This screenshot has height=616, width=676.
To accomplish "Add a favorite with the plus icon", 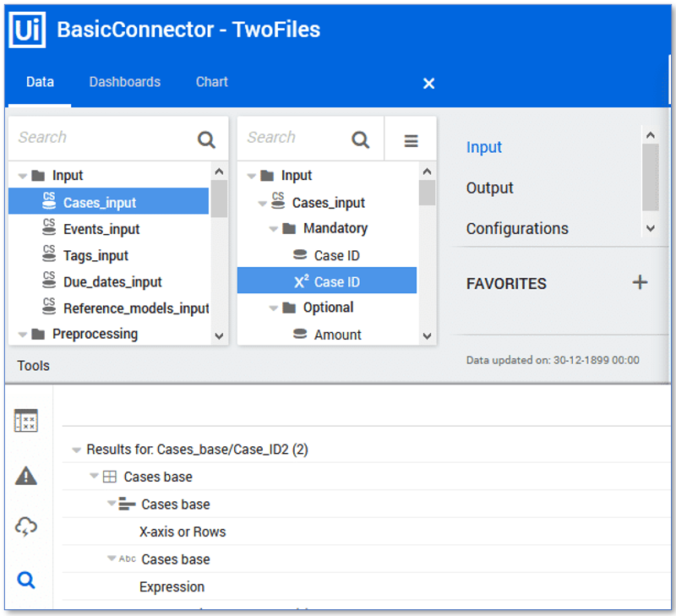I will coord(640,283).
